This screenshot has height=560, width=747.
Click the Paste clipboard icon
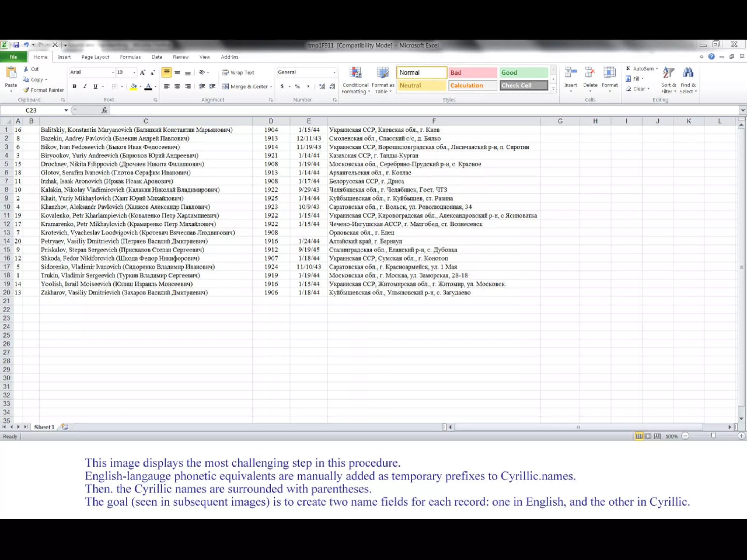(x=11, y=73)
